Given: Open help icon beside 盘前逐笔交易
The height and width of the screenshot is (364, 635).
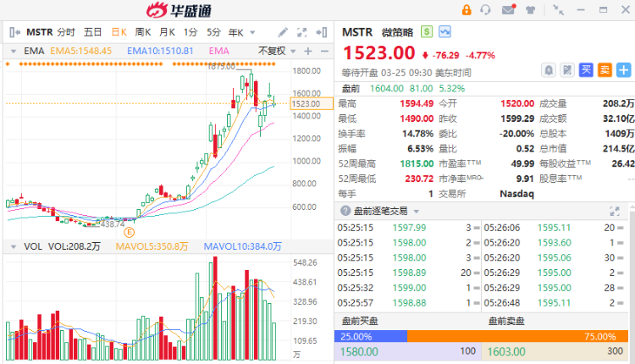Looking at the screenshot, I should pos(345,211).
